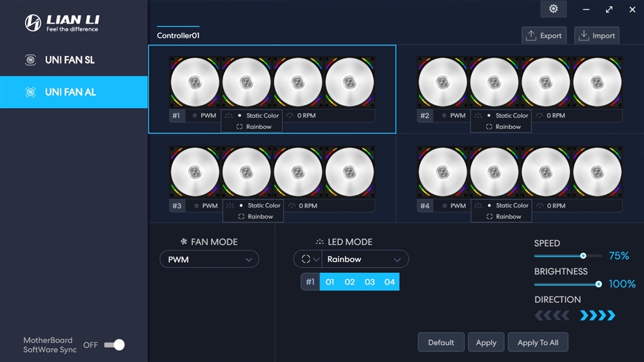This screenshot has height=362, width=644.
Task: Click 0 RPM readout in group #4
Action: 556,206
